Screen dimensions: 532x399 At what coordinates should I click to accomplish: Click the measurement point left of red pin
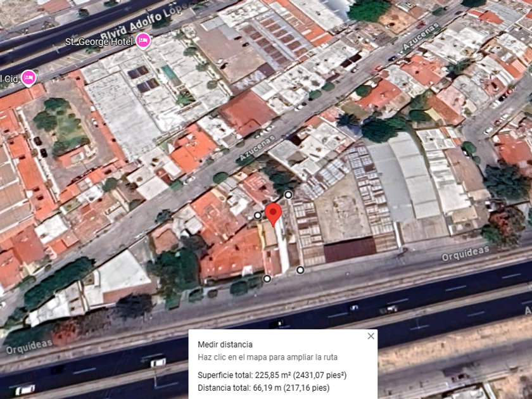click(x=258, y=215)
